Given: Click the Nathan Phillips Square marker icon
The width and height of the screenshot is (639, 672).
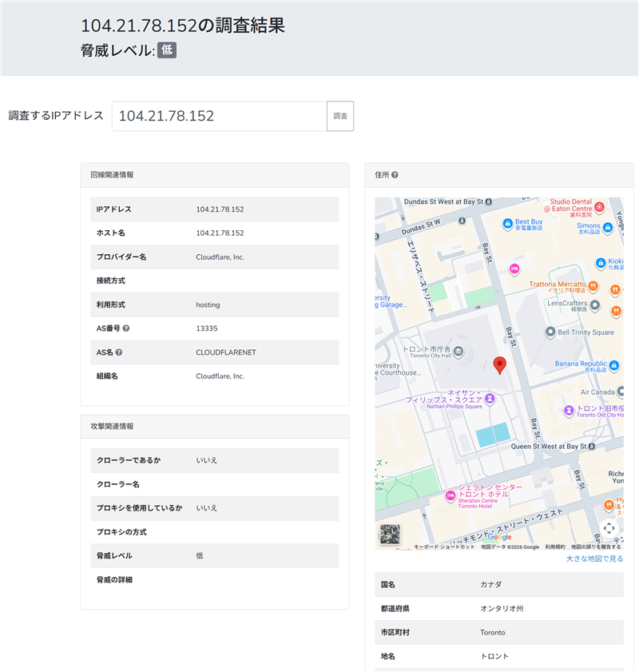Looking at the screenshot, I should pyautogui.click(x=490, y=397).
